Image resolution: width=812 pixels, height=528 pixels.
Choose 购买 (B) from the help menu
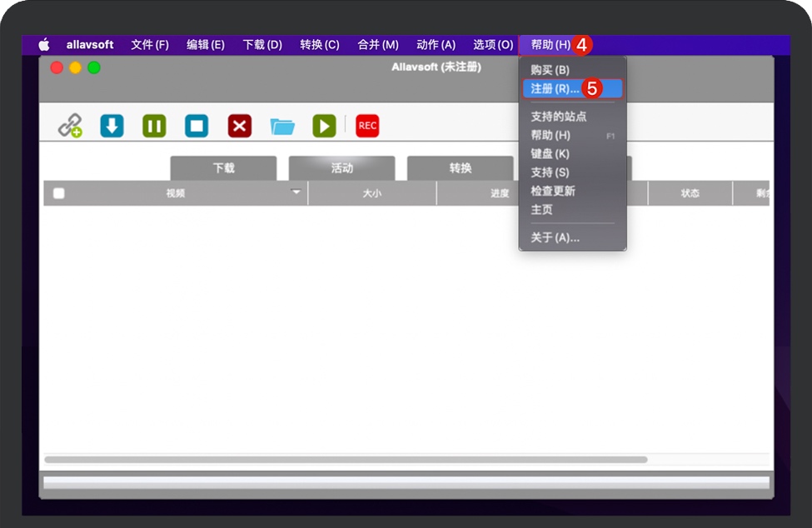(573, 70)
